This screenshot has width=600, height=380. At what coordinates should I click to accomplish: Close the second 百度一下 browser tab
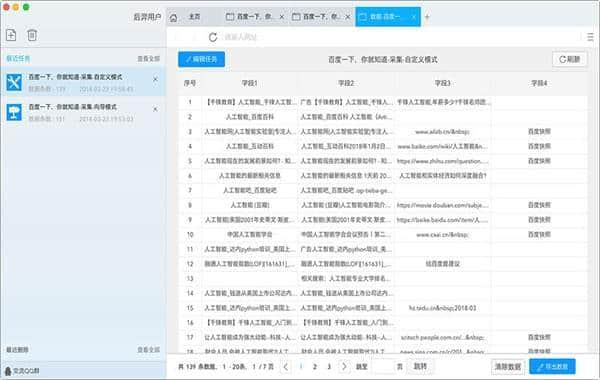pos(347,17)
